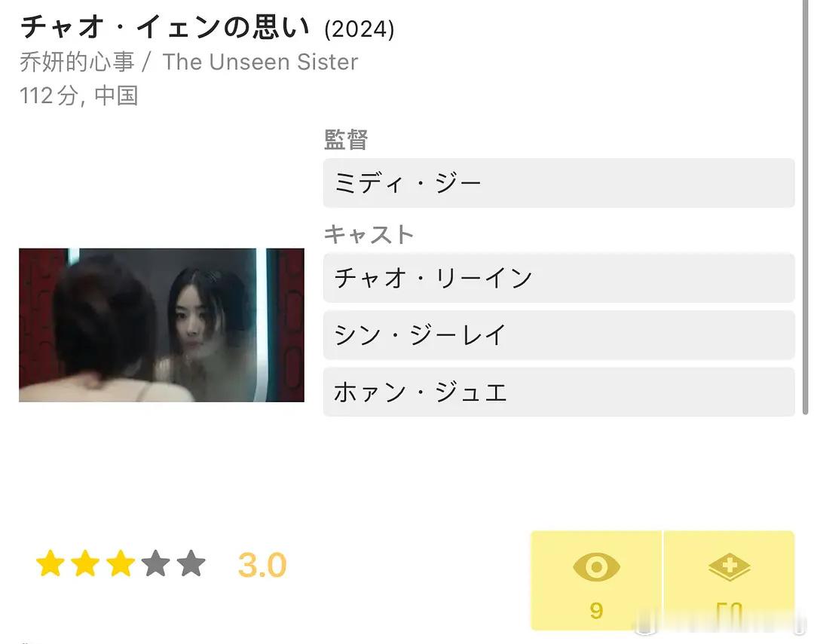Open cast member ホァン・ジュエ
This screenshot has height=644, width=814.
[558, 392]
